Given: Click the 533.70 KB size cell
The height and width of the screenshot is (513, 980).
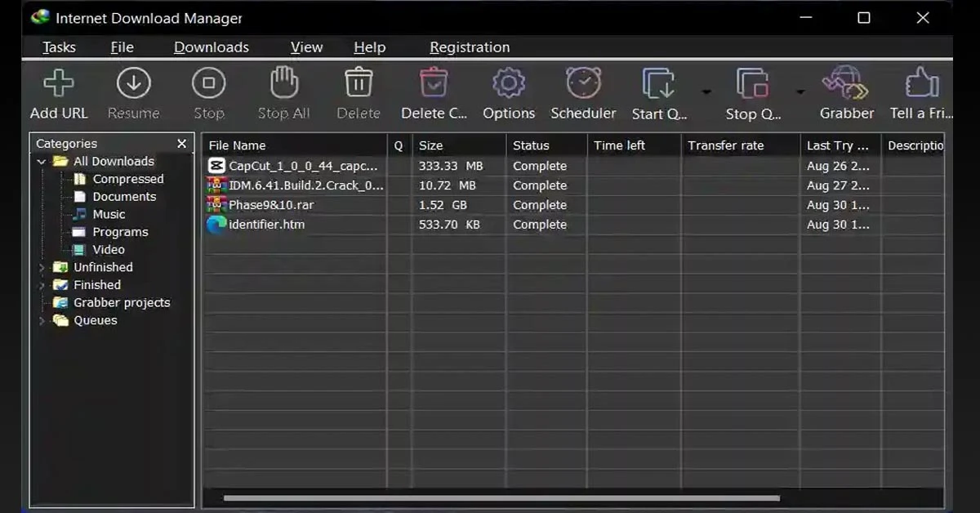Looking at the screenshot, I should point(449,225).
